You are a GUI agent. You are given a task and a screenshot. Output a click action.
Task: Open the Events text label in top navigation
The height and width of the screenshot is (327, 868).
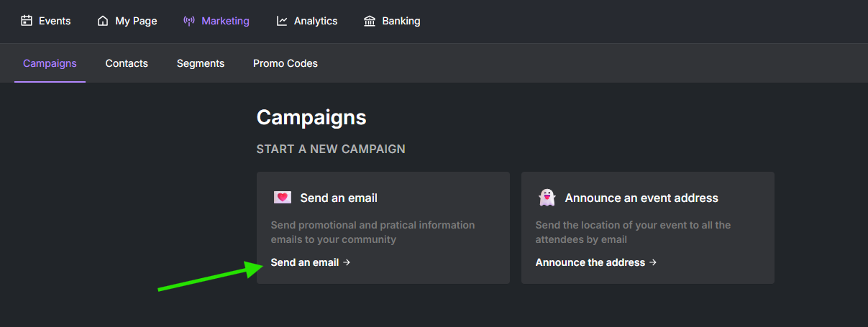[55, 21]
